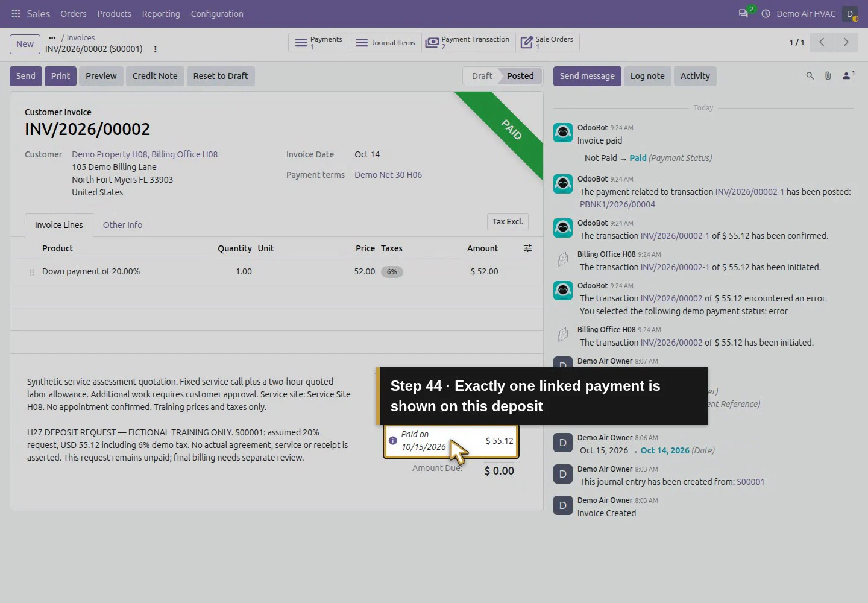The height and width of the screenshot is (603, 868).
Task: Schedule an Activity in the chatter
Action: pyautogui.click(x=695, y=76)
